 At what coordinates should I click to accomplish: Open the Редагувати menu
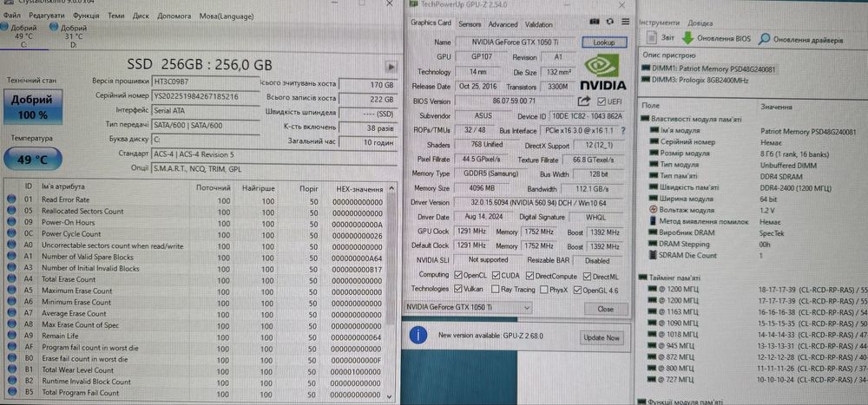[47, 16]
